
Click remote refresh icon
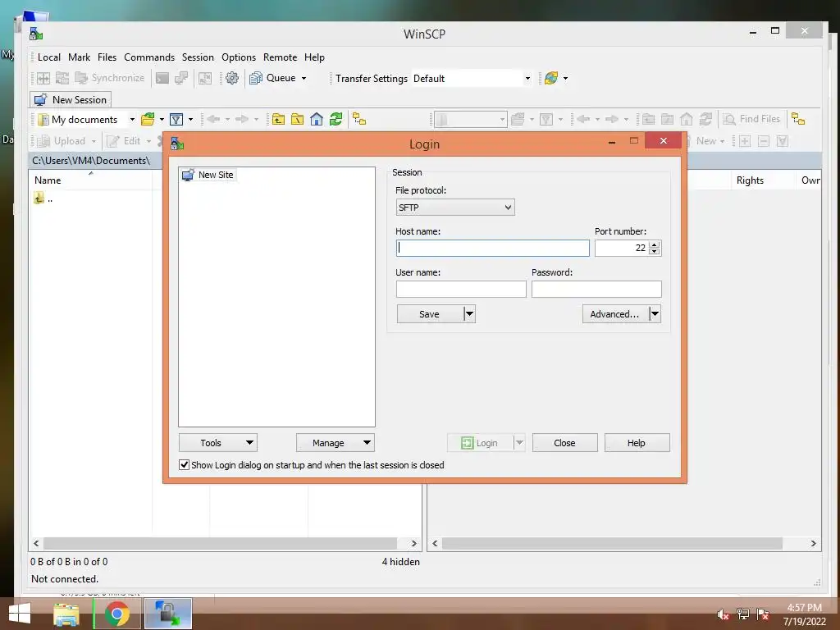tap(706, 119)
